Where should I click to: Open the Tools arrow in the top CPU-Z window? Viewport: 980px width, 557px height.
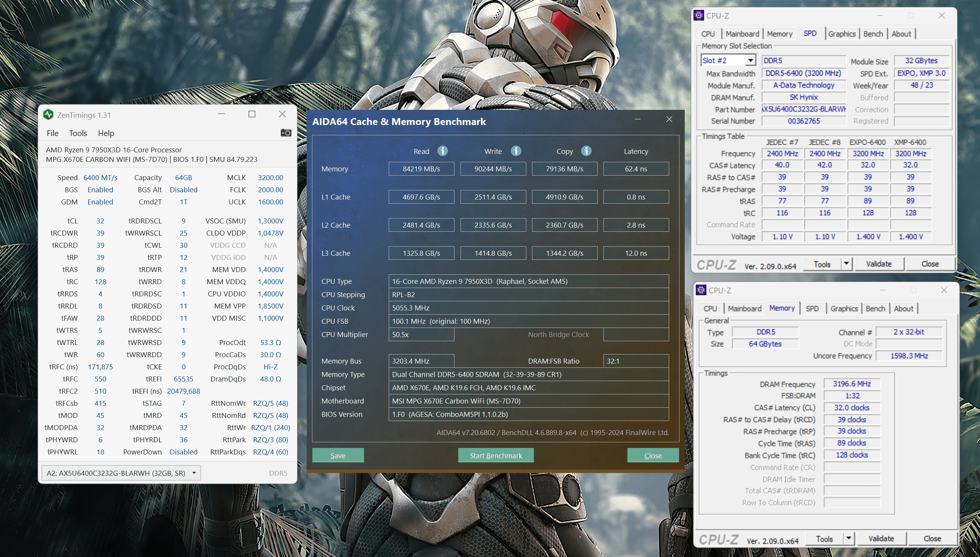pos(847,264)
